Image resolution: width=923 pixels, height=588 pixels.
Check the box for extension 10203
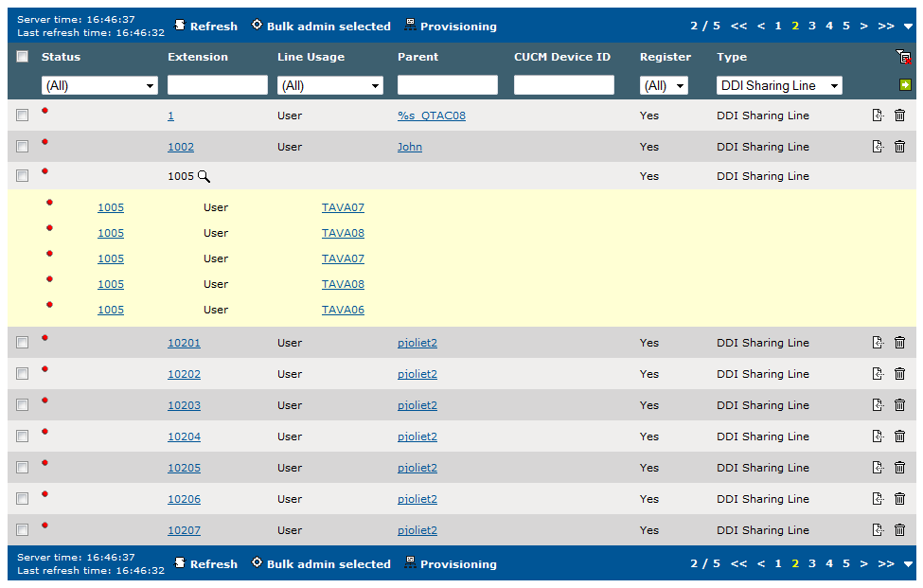pyautogui.click(x=23, y=405)
